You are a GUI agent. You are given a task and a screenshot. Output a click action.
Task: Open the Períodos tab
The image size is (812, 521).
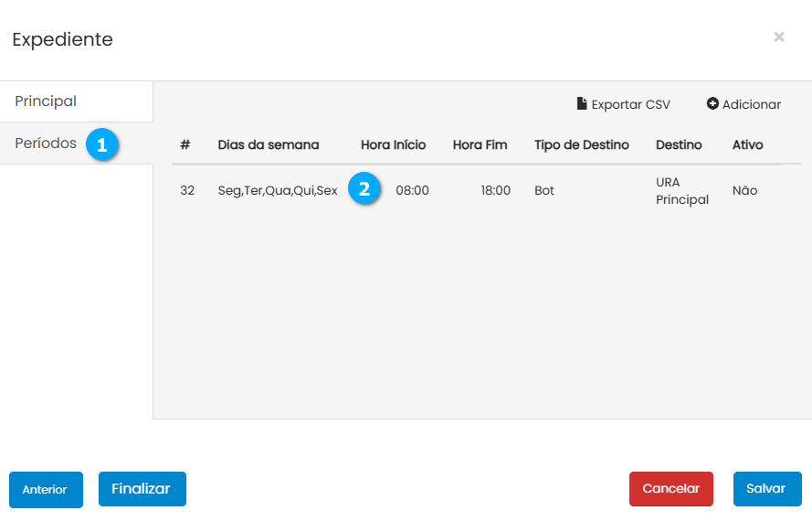click(46, 144)
